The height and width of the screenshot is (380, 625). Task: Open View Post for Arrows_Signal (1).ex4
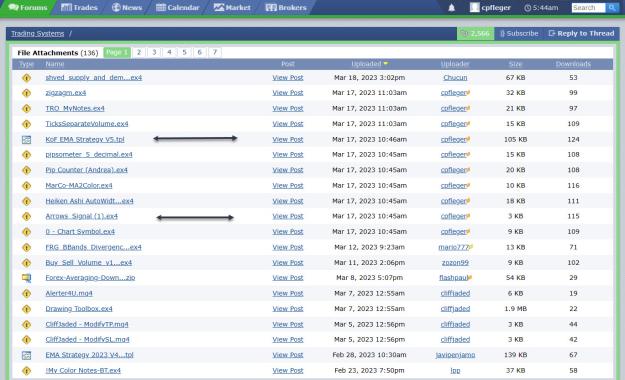[288, 217]
